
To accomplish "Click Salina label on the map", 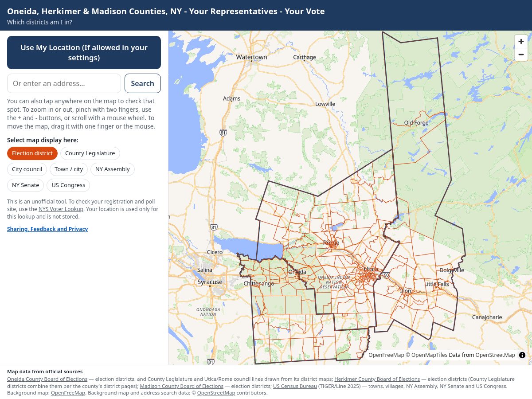I will point(205,270).
